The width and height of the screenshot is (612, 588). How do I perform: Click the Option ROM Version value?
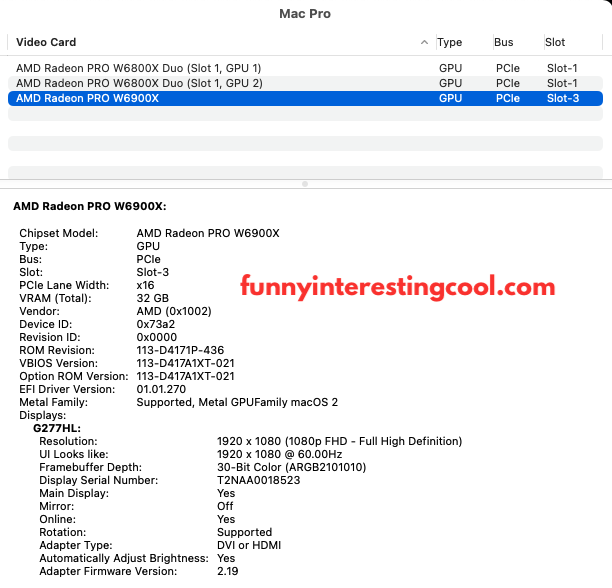(185, 376)
